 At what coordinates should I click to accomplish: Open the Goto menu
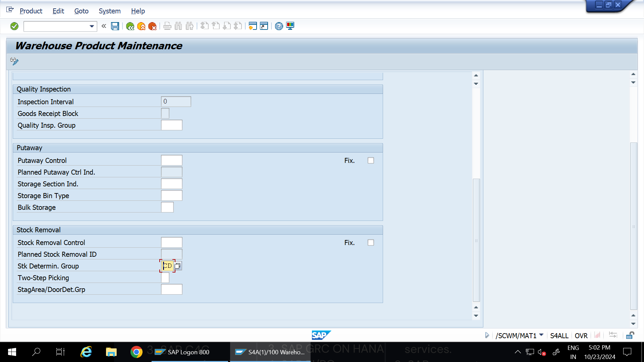click(81, 11)
